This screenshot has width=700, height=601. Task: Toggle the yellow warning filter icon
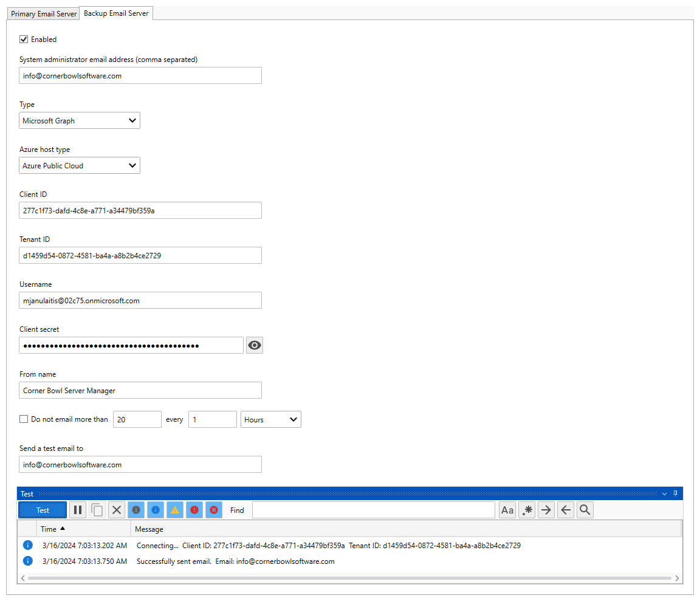(175, 510)
